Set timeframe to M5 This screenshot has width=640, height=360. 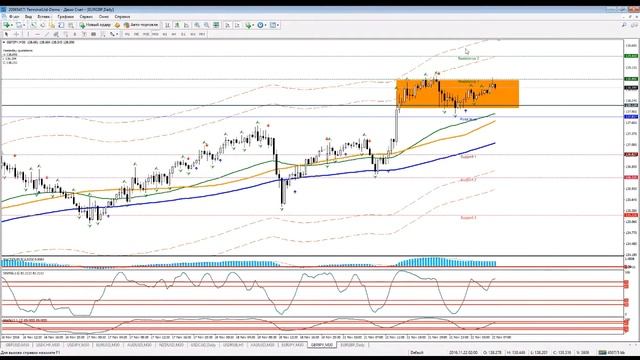click(x=136, y=34)
